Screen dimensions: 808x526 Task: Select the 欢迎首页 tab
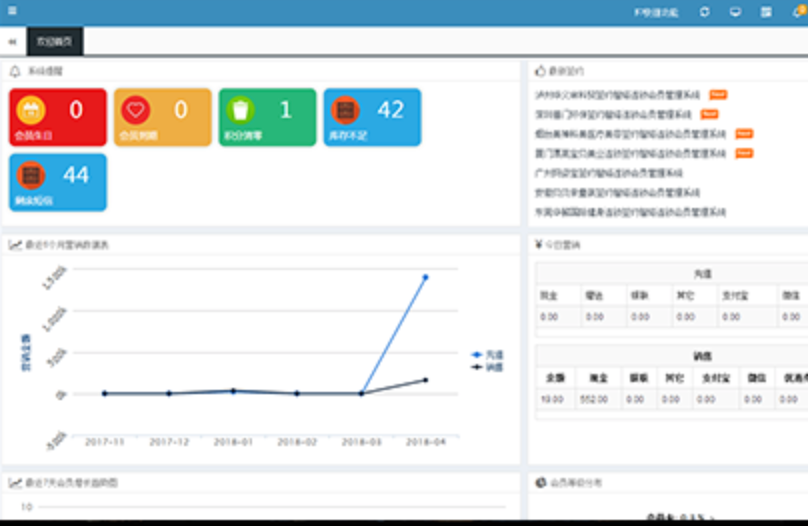(x=54, y=41)
